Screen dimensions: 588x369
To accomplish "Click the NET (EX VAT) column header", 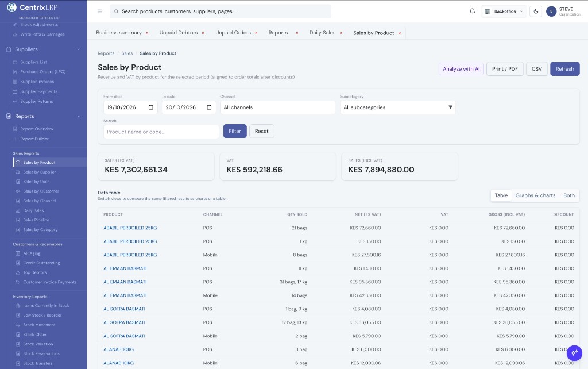I will (367, 214).
